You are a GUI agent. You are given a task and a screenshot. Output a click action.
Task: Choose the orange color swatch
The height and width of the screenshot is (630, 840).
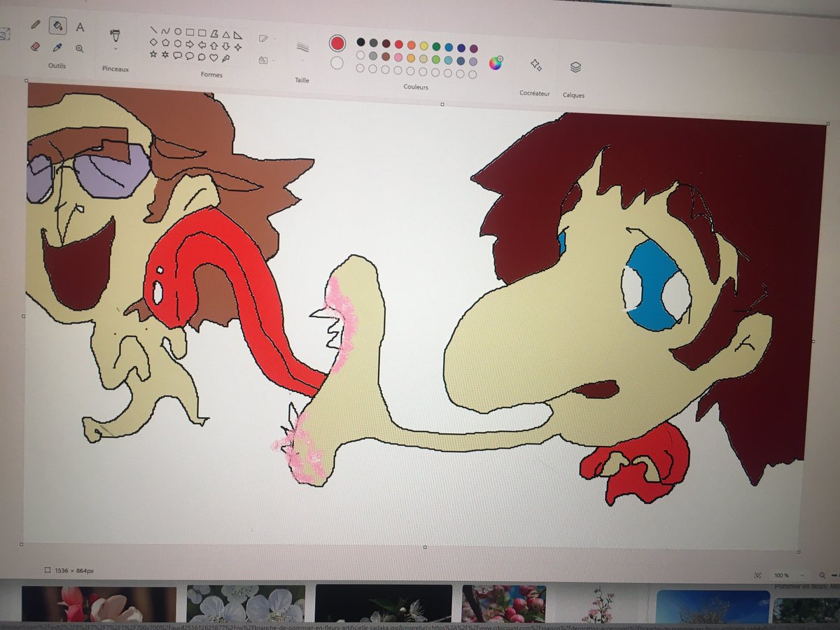pyautogui.click(x=412, y=45)
